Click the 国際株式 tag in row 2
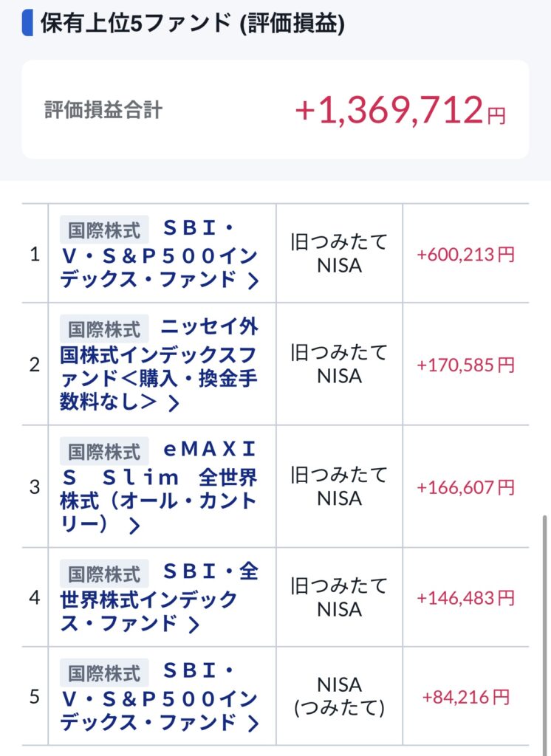 click(x=104, y=328)
